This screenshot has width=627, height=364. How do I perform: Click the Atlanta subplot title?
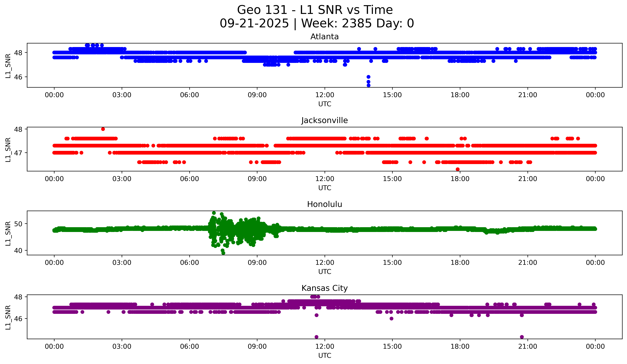click(324, 37)
